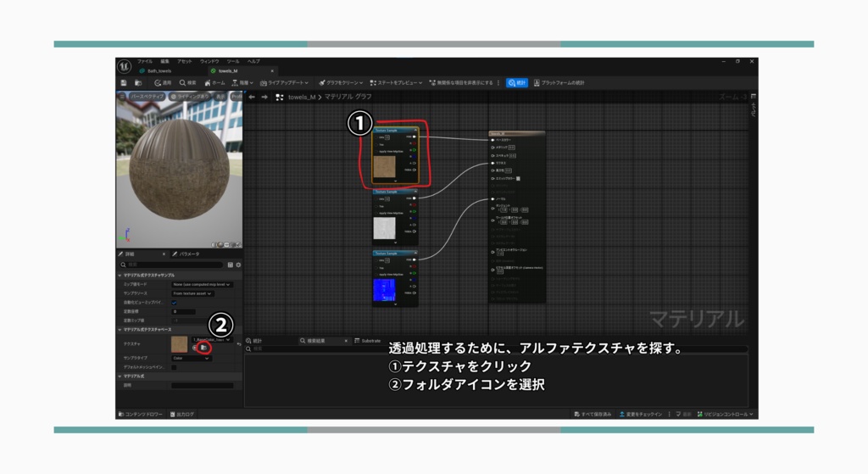The height and width of the screenshot is (474, 868).
Task: Click the browse-to-asset folder icon
Action: coord(203,348)
